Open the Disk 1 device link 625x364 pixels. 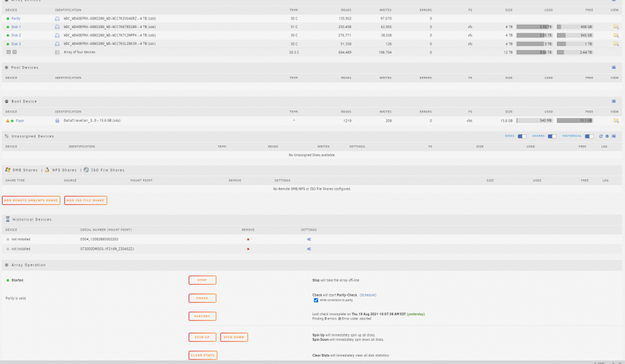click(x=16, y=27)
